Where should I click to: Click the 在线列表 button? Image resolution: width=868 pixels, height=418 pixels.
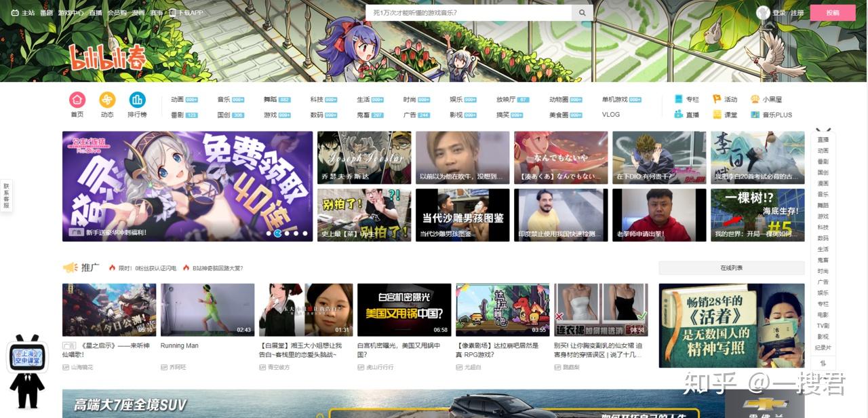[732, 268]
